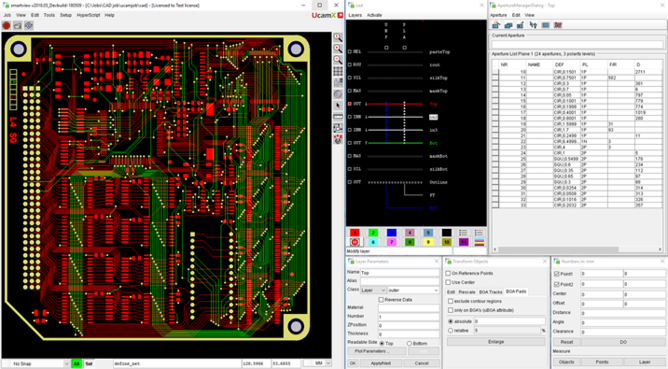Pick the yellow color swatch number 9

click(428, 242)
